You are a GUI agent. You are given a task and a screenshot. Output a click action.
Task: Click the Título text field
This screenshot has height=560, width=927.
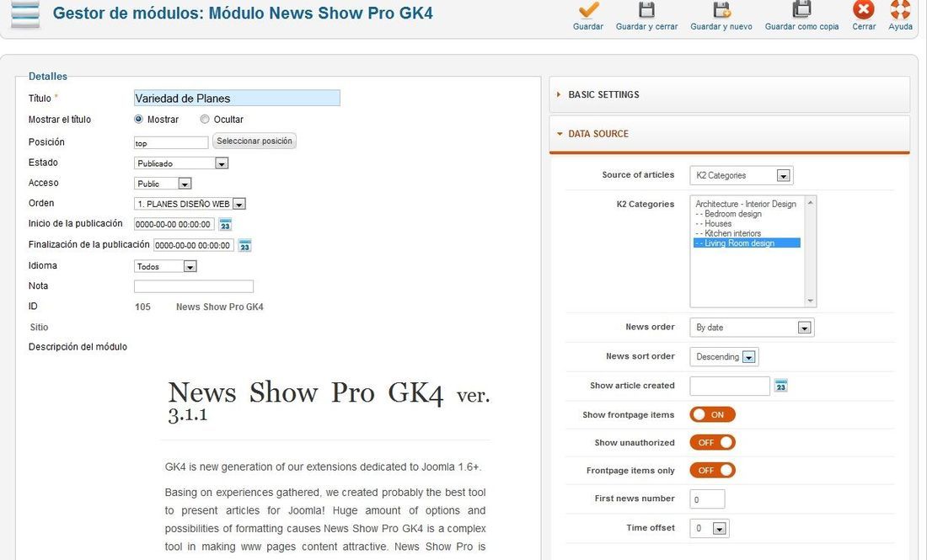pyautogui.click(x=237, y=98)
